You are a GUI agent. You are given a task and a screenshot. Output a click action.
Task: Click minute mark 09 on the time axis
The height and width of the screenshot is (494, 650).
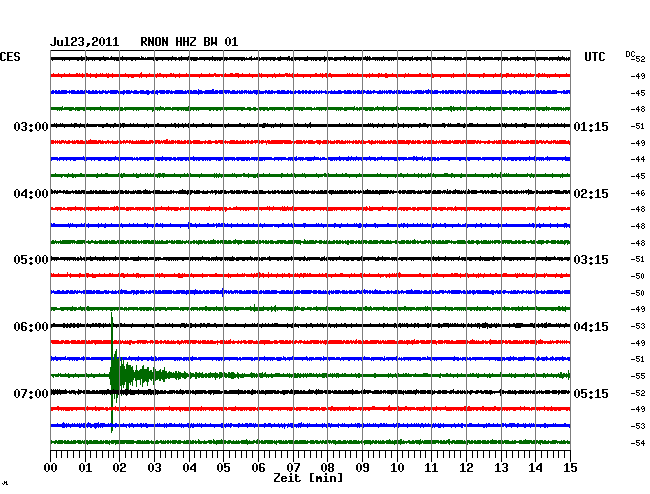(x=362, y=468)
